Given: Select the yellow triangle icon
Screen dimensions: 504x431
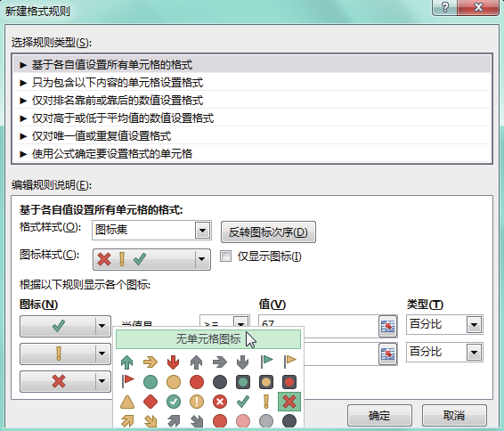Looking at the screenshot, I should click(127, 402).
